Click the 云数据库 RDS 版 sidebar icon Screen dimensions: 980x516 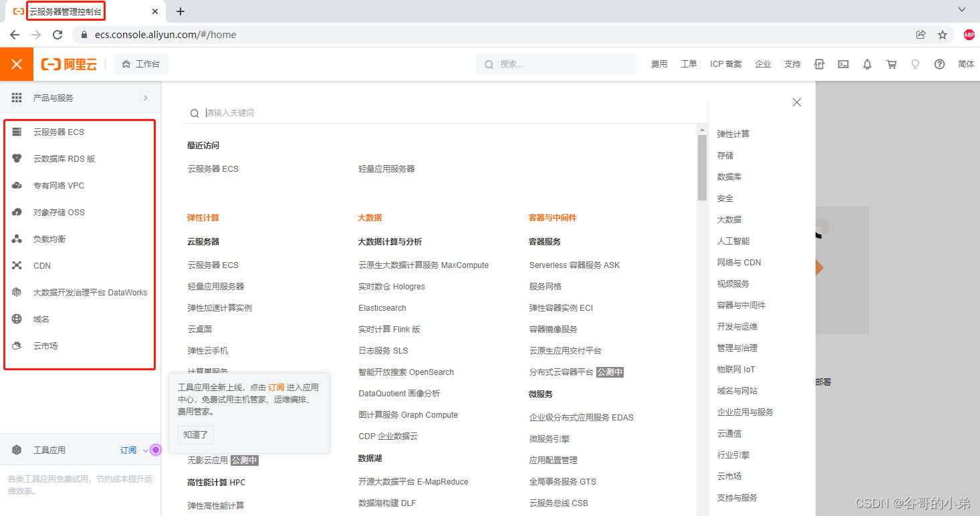(17, 158)
